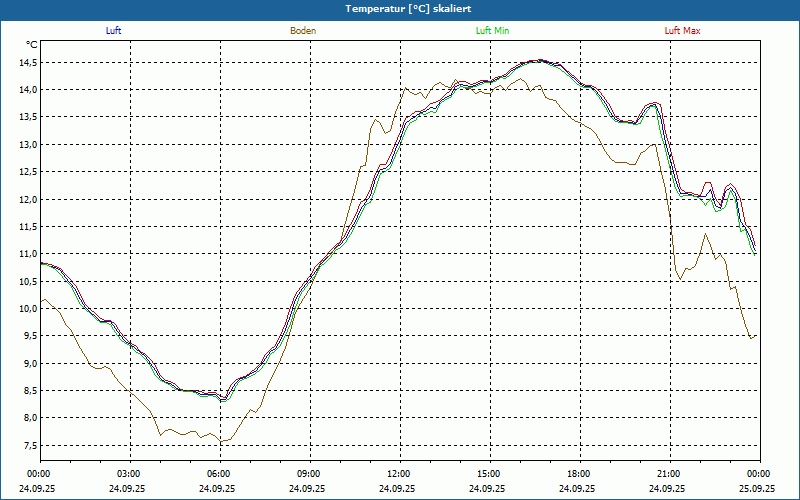Click the 11,0 y-axis value

[x=28, y=254]
